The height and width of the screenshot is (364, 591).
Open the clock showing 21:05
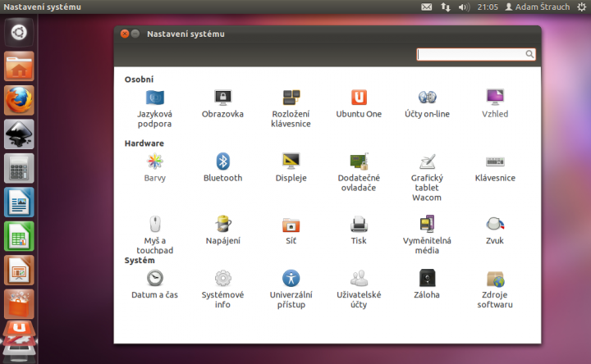[488, 7]
